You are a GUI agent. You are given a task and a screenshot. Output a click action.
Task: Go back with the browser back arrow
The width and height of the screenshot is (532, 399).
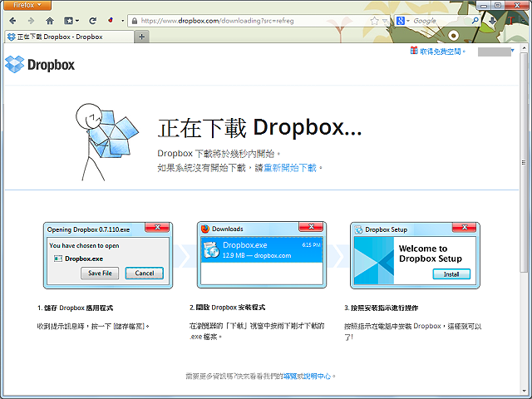(x=13, y=21)
